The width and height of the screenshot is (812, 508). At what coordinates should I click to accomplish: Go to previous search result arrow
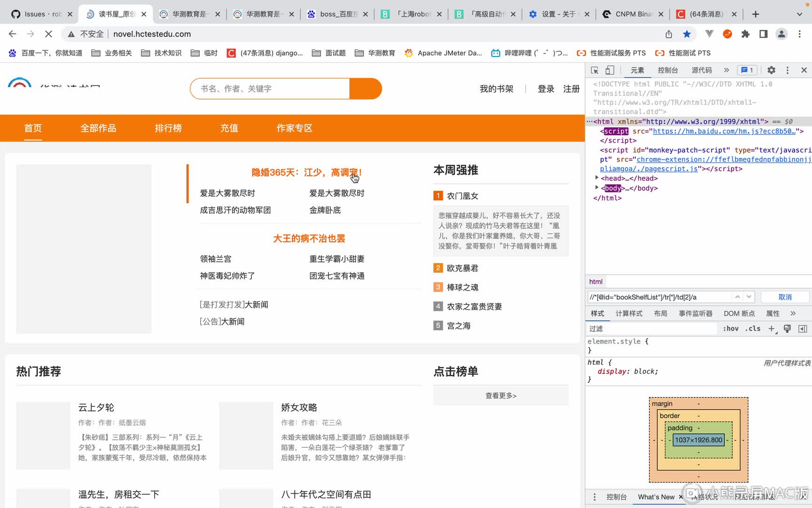pos(737,297)
